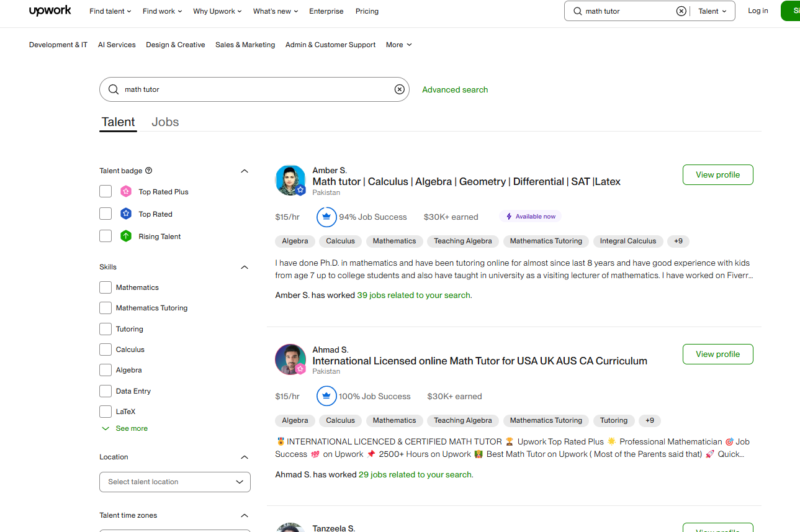Open the Find work menu

162,11
